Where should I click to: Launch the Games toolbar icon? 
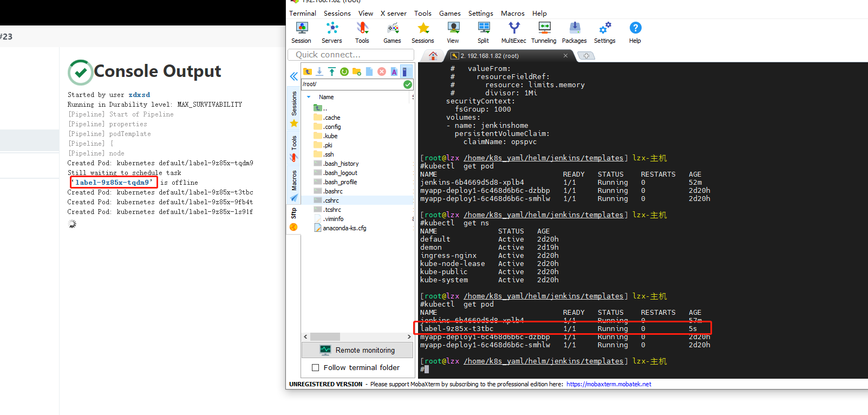coord(393,33)
